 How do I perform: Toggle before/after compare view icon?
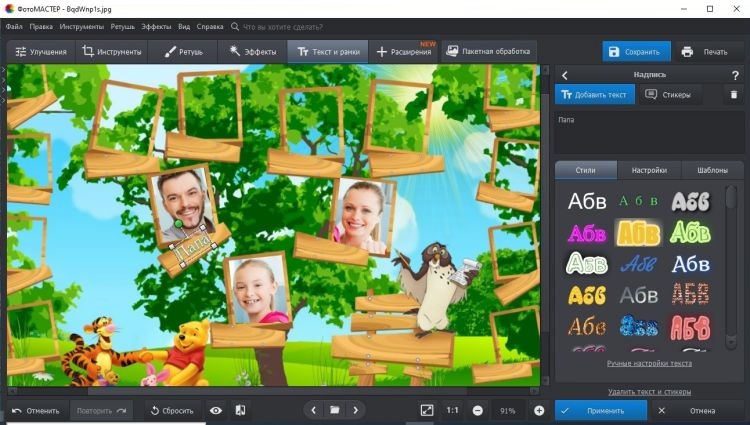pos(240,410)
